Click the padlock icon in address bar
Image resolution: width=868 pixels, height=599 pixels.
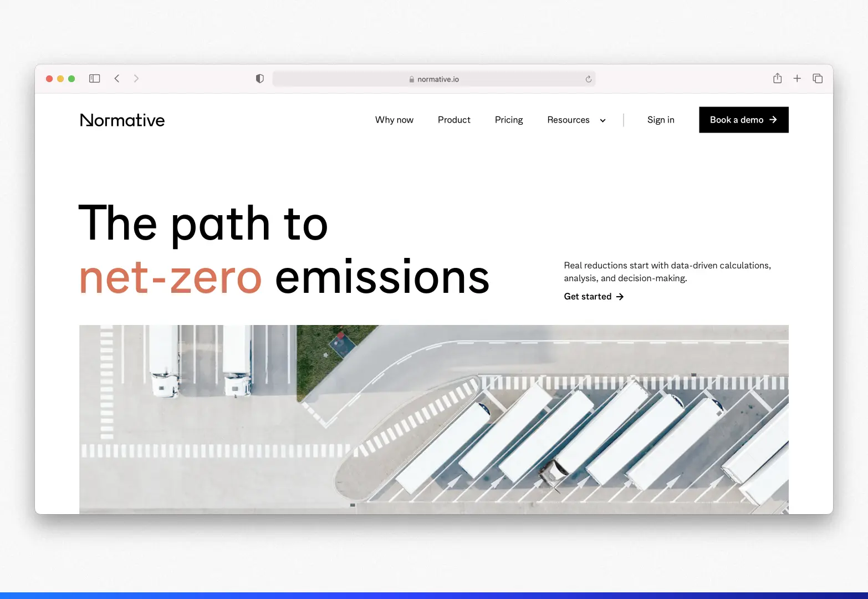tap(411, 79)
